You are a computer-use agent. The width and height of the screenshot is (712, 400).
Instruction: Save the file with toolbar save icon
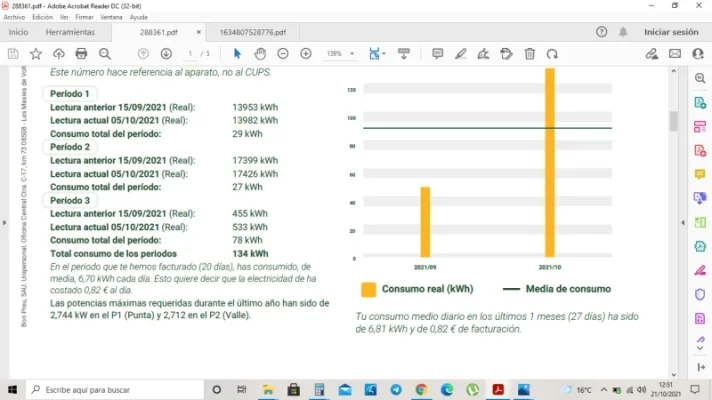[13, 54]
